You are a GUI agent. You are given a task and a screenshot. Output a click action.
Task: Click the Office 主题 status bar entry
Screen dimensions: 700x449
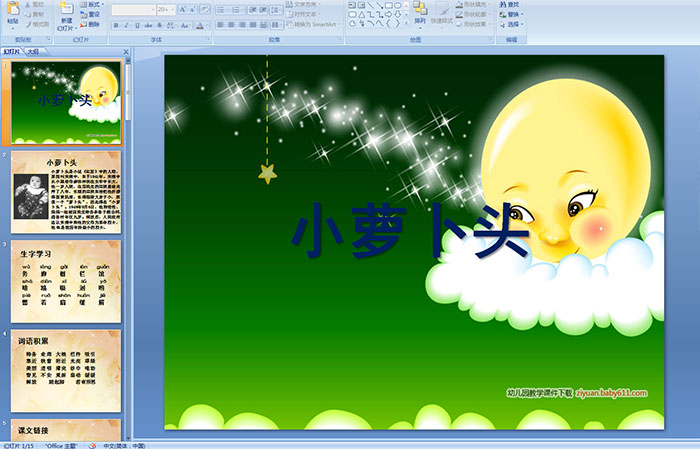click(61, 445)
